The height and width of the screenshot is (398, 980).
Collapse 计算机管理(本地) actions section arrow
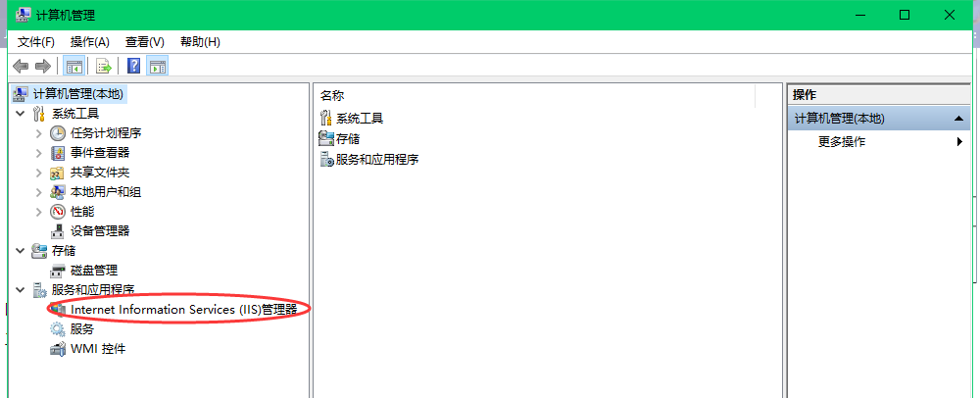tap(958, 118)
